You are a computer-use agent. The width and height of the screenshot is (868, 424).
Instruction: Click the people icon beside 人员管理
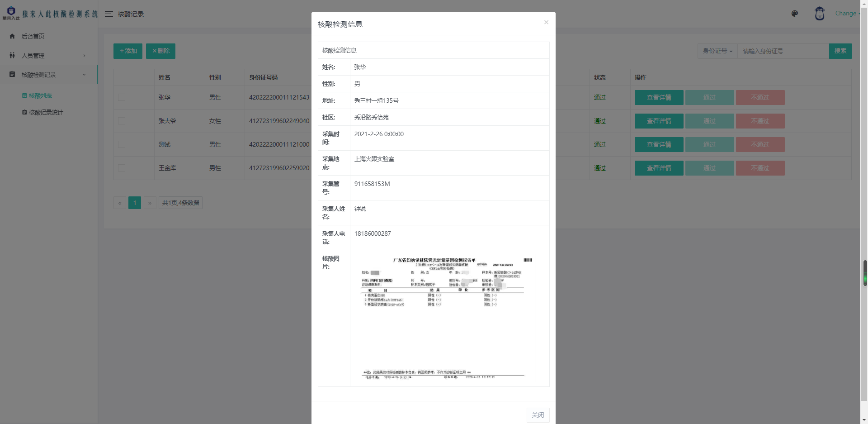tap(12, 55)
